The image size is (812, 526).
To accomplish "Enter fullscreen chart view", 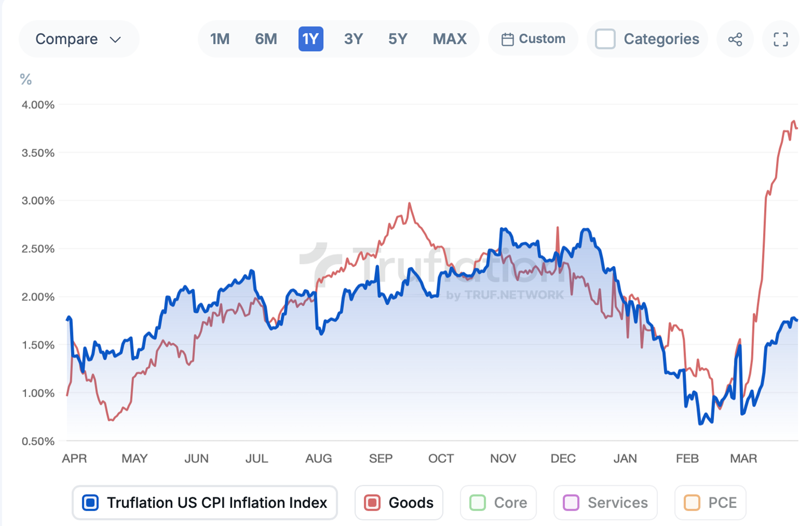I will click(780, 39).
